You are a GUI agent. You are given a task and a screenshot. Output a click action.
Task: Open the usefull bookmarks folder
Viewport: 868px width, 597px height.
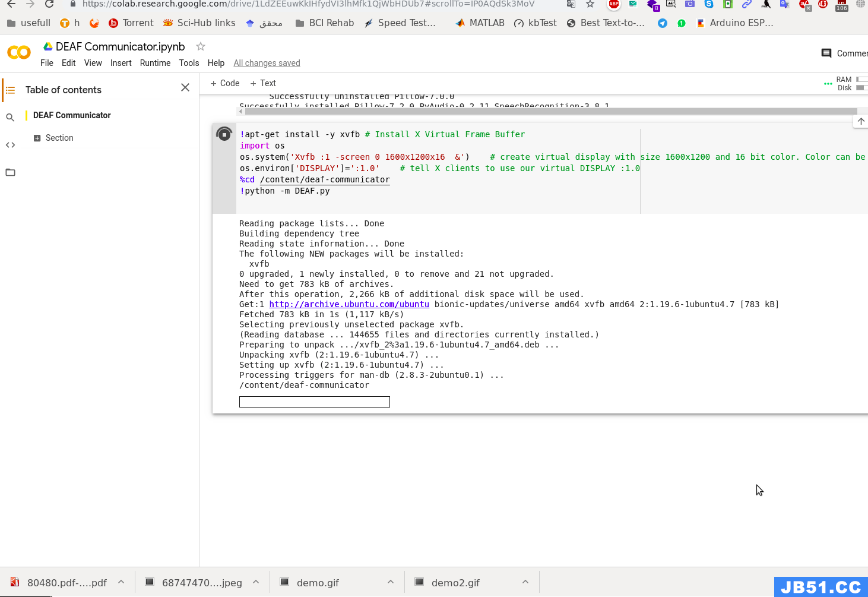coord(28,23)
